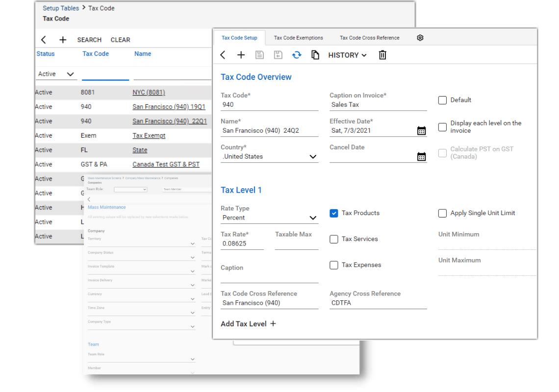
Task: Add new tax code in setup panel
Action: (241, 55)
